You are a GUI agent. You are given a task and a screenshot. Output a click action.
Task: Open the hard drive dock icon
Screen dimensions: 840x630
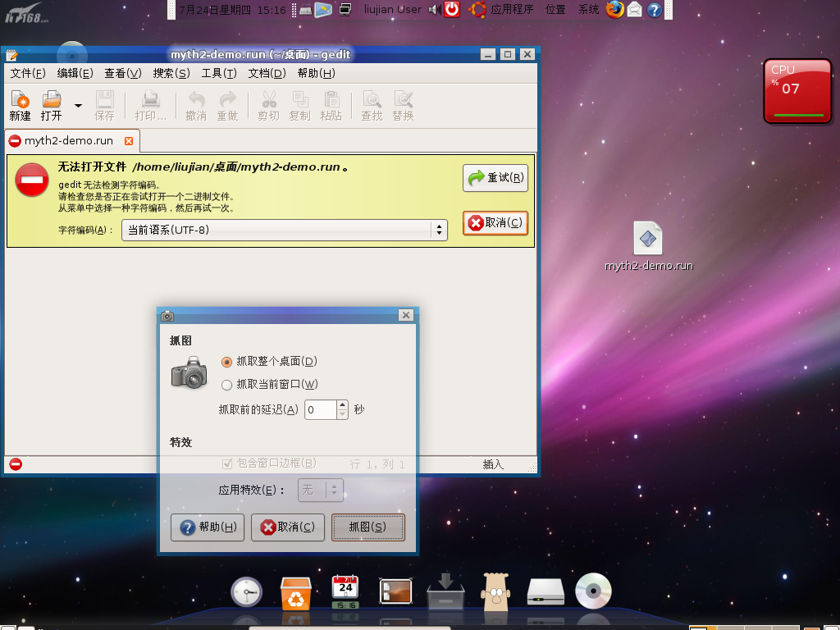tap(546, 592)
